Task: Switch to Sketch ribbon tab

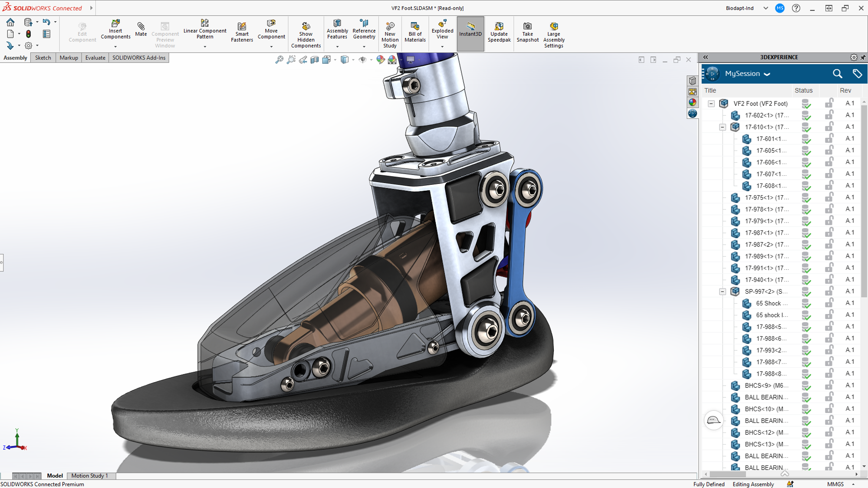Action: point(42,57)
